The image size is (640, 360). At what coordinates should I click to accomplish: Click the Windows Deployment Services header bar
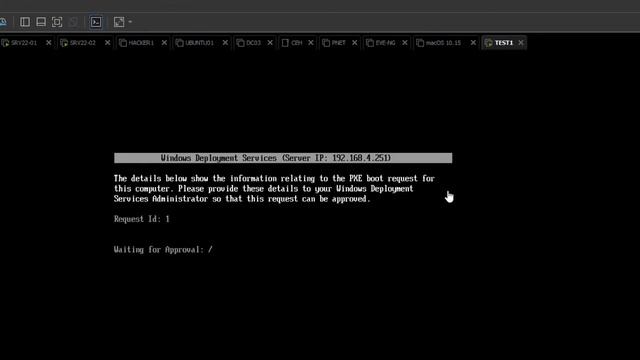[x=283, y=158]
